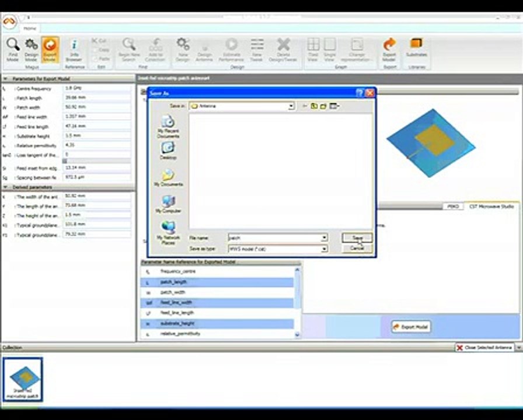Image resolution: width=523 pixels, height=420 pixels.
Task: Go to My Documents in Save As dialog
Action: click(x=168, y=178)
